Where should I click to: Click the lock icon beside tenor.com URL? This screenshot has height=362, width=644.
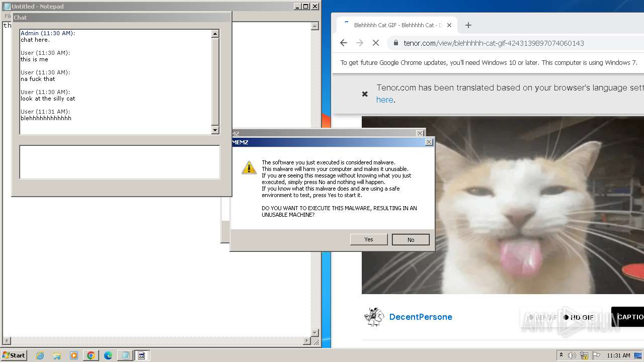[x=396, y=43]
